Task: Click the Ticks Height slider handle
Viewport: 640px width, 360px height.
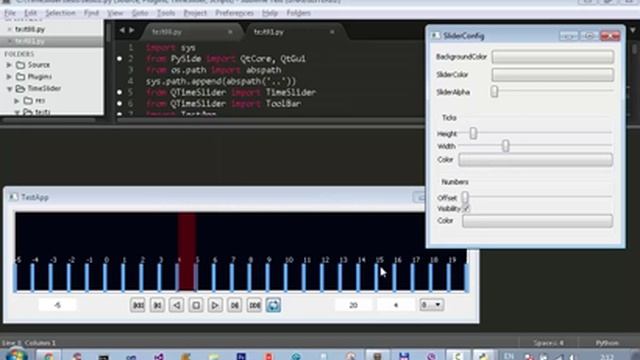Action: coord(473,133)
